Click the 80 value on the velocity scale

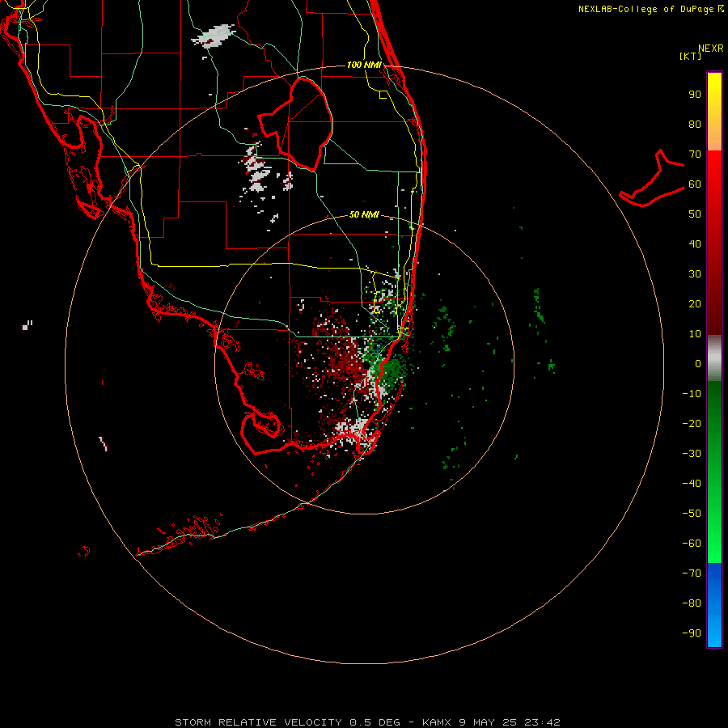coord(695,125)
